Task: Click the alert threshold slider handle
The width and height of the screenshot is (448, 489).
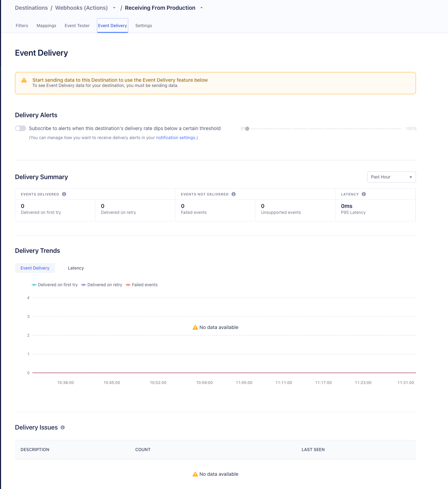Action: click(247, 129)
